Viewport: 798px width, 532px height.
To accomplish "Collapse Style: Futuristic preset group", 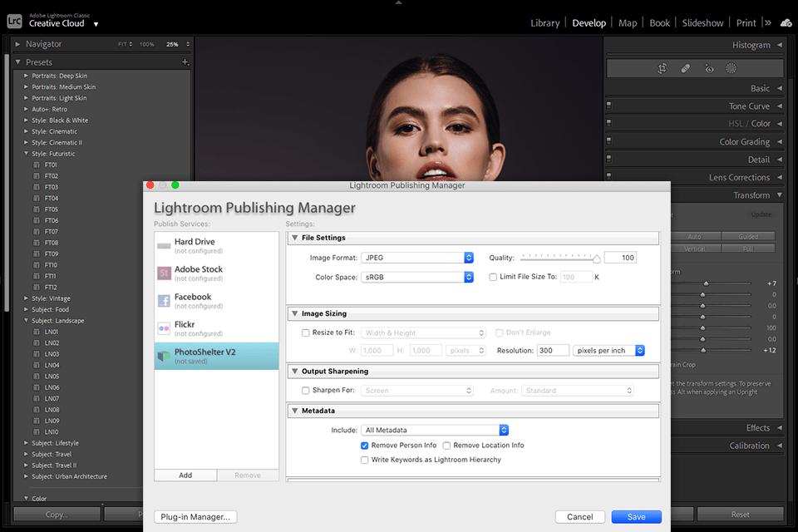I will (x=26, y=153).
